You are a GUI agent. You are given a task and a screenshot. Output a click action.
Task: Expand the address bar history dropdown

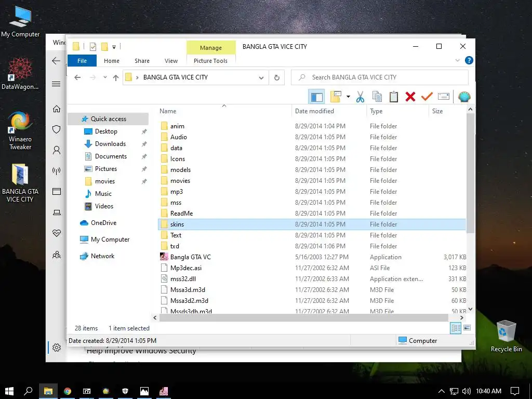coord(261,78)
